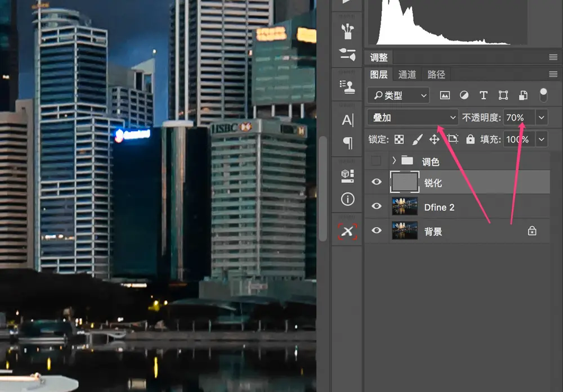Filter layers by pixel layers

coord(445,95)
